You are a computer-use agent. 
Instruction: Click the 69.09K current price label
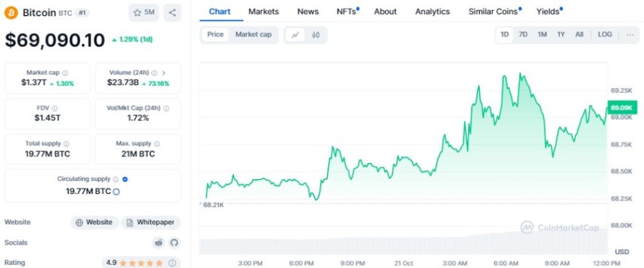point(622,108)
